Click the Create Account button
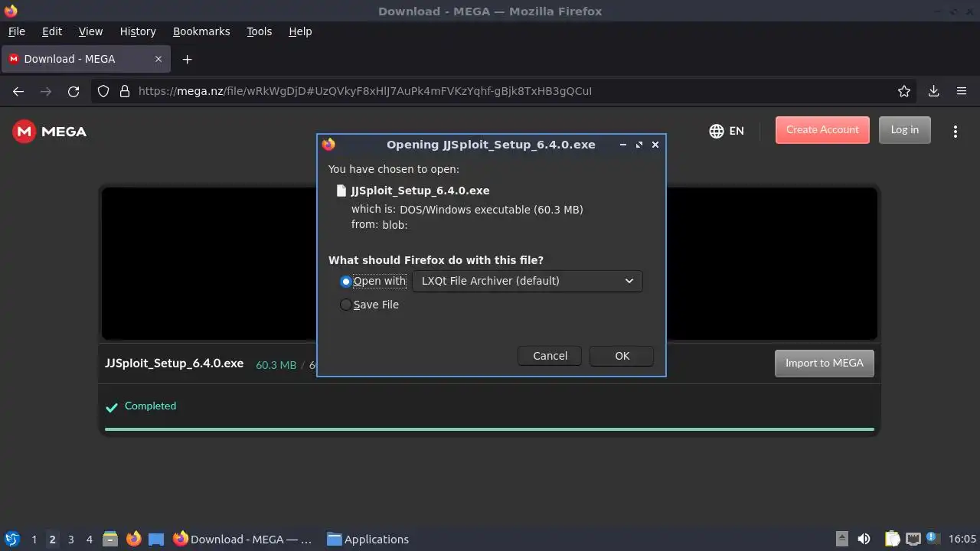The height and width of the screenshot is (551, 980). [822, 130]
